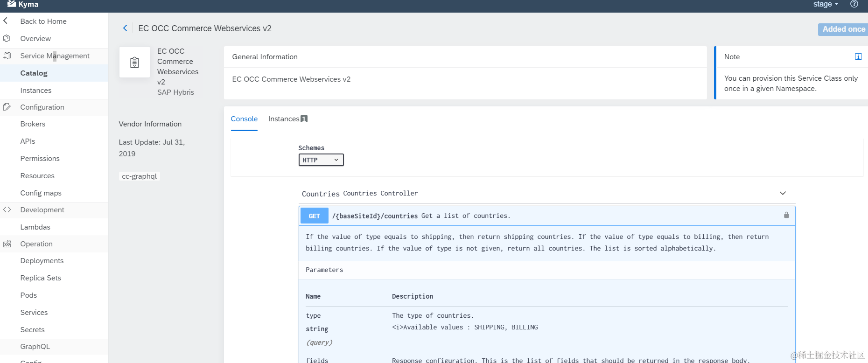
Task: Open Resources in the sidebar
Action: [37, 175]
